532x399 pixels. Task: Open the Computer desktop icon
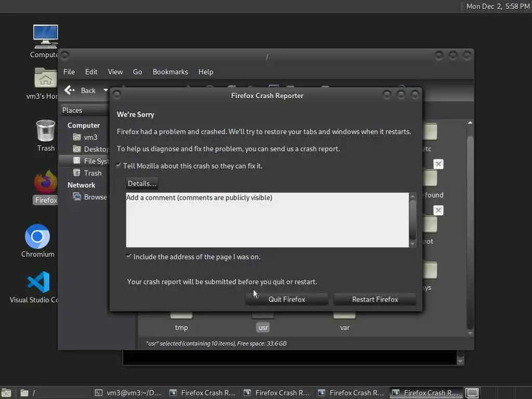coord(45,41)
